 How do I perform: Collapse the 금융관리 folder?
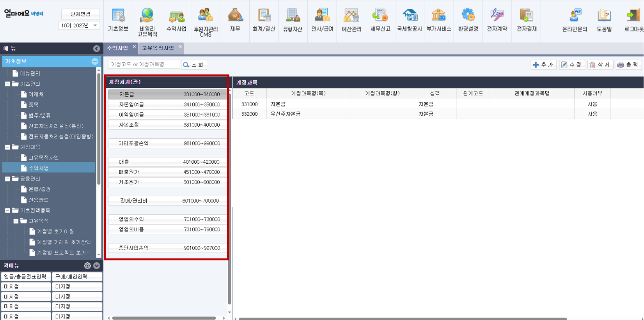(7, 179)
